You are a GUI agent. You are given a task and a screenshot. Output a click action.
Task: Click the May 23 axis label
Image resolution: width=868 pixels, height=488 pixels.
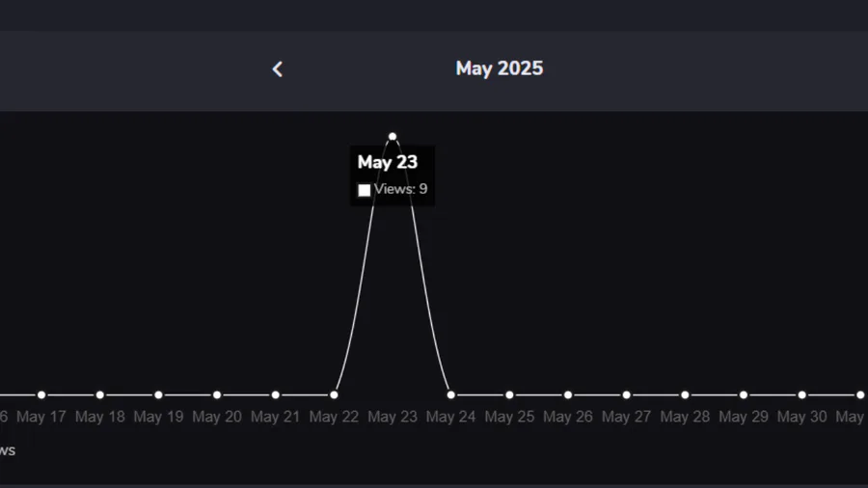click(393, 417)
